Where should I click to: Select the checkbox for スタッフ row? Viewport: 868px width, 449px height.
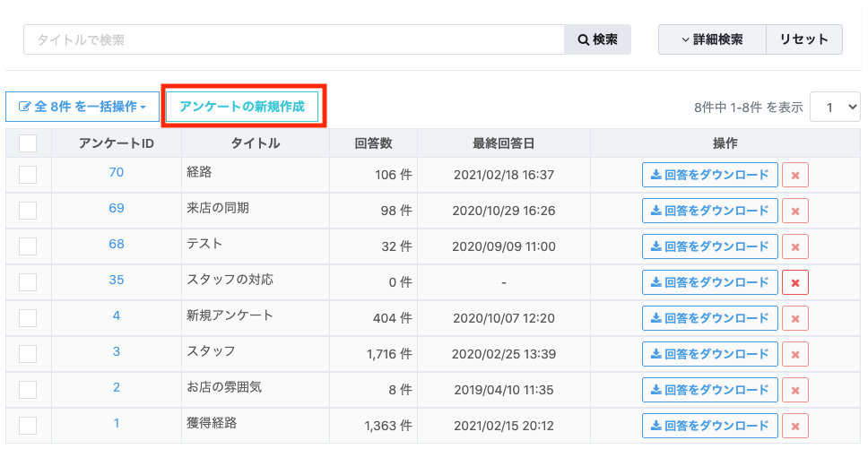tap(28, 354)
